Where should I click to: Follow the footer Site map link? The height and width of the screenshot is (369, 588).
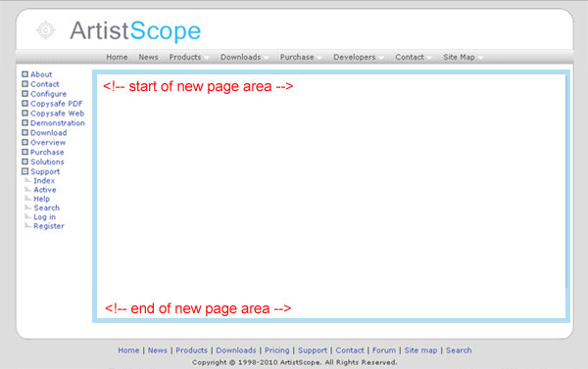[420, 350]
